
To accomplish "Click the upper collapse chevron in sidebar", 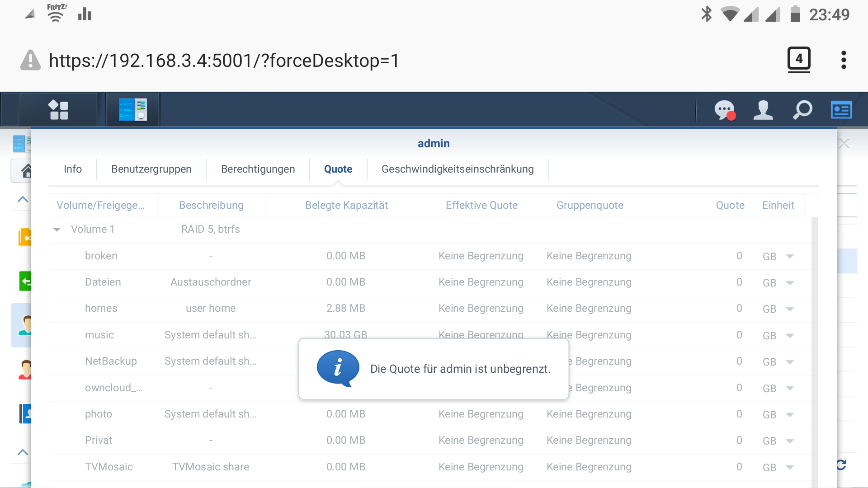I will tap(23, 199).
